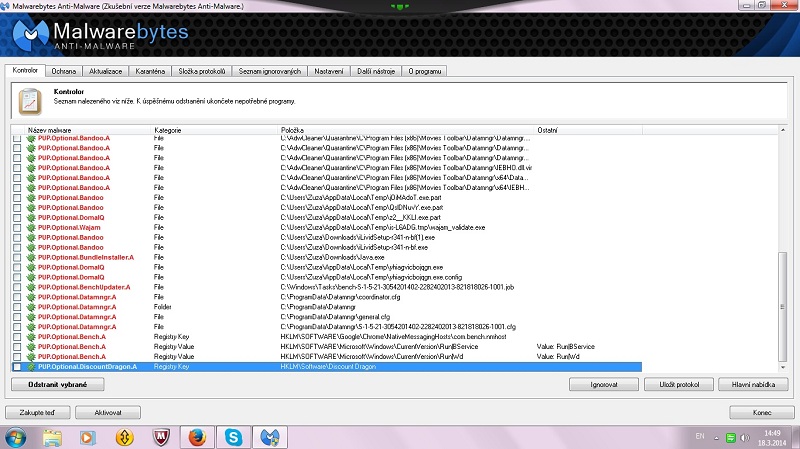
Task: Select the PUP.Optional.DiscountDragon.A checkbox
Action: coord(16,367)
